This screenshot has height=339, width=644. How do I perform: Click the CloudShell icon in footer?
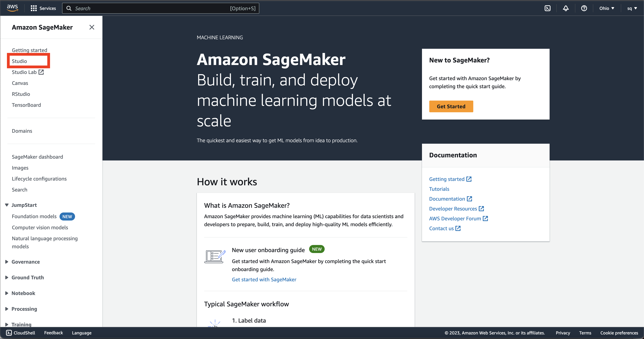pyautogui.click(x=9, y=332)
